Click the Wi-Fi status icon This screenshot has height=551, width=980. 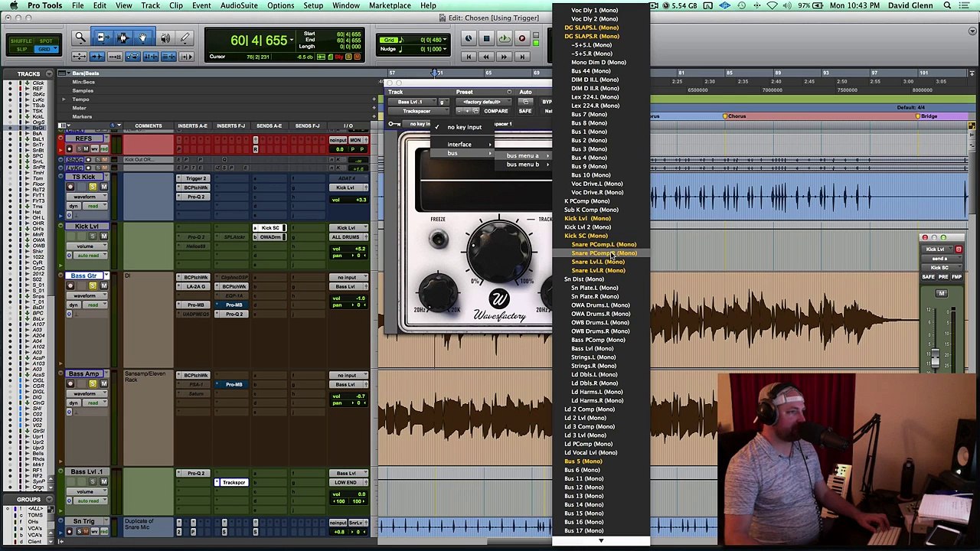(x=772, y=6)
